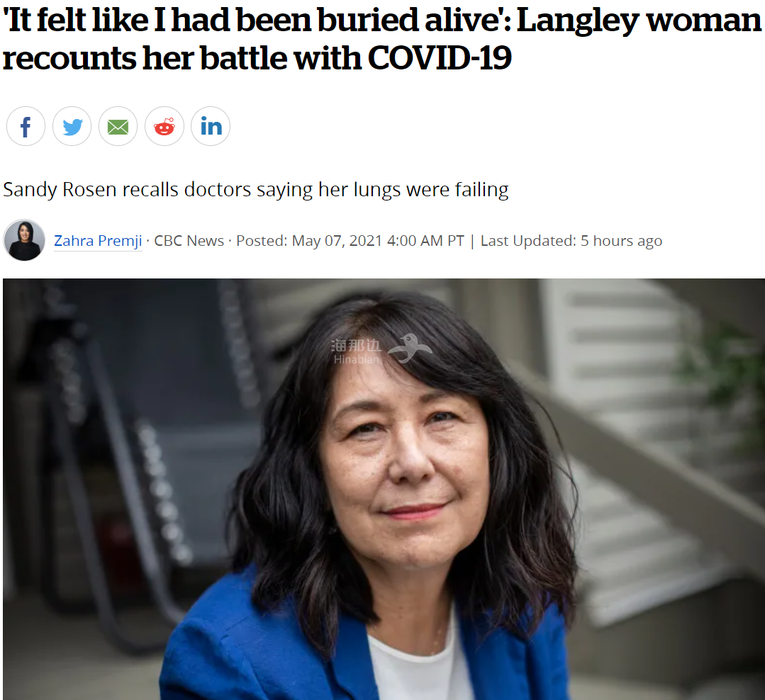This screenshot has width=765, height=700.
Task: Click the Sandy Rosen subheadline text
Action: [256, 190]
